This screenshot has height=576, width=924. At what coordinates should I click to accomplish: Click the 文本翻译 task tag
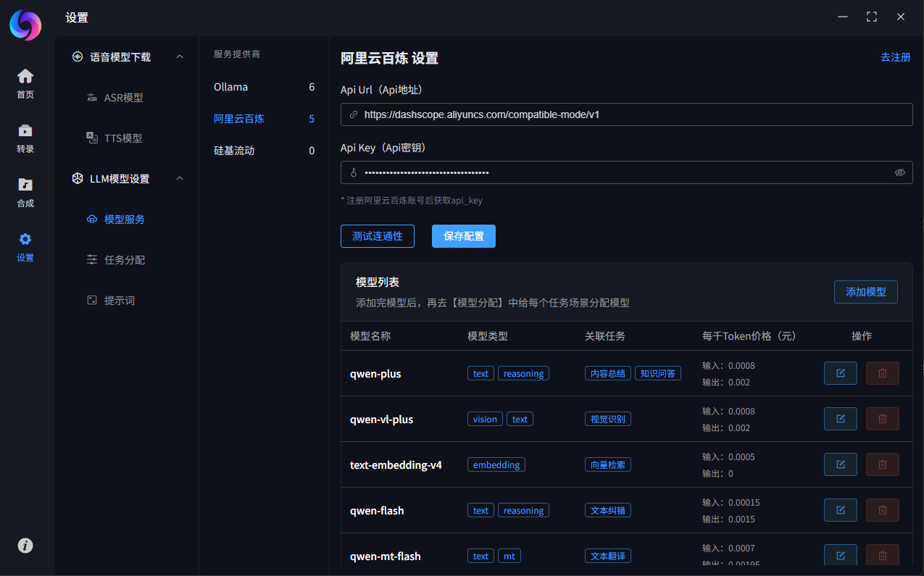pyautogui.click(x=608, y=556)
